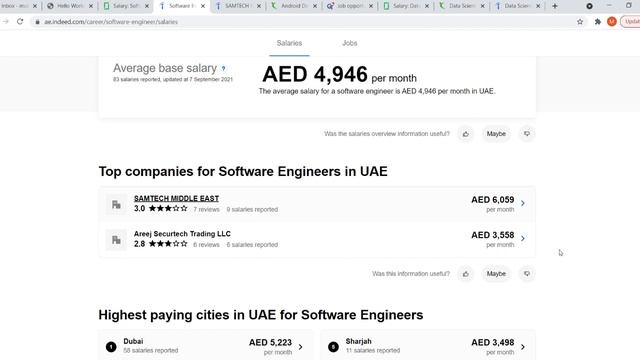Viewport: 640px width, 360px height.
Task: Select the Jobs tab
Action: click(x=349, y=43)
